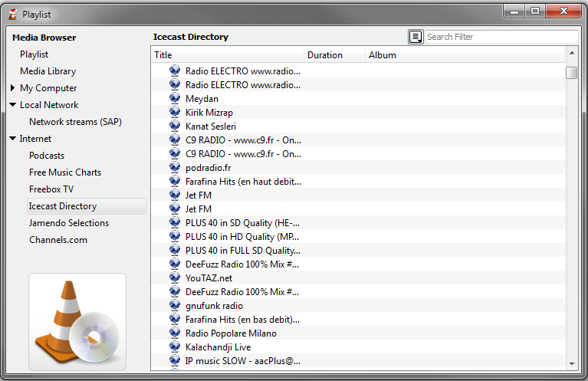Collapse the Internet section arrow
Viewport: 588px width, 381px height.
pyautogui.click(x=13, y=139)
